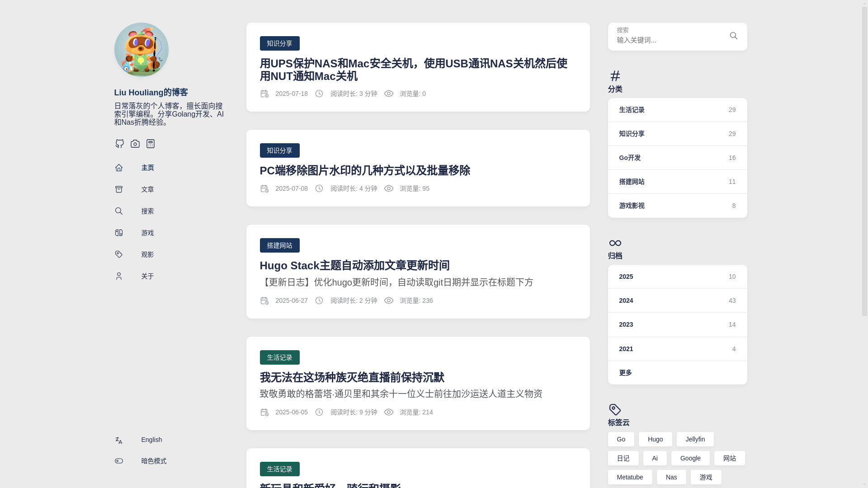Screen dimensions: 868x488
Task: Open 2024 archive
Action: pos(677,300)
